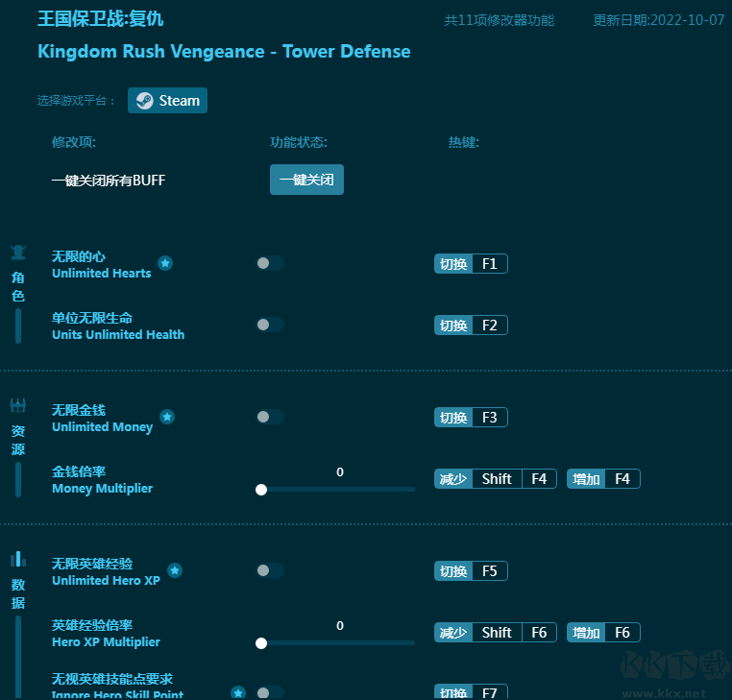Toggle Unlimited Hearts on
The image size is (732, 700).
(270, 263)
